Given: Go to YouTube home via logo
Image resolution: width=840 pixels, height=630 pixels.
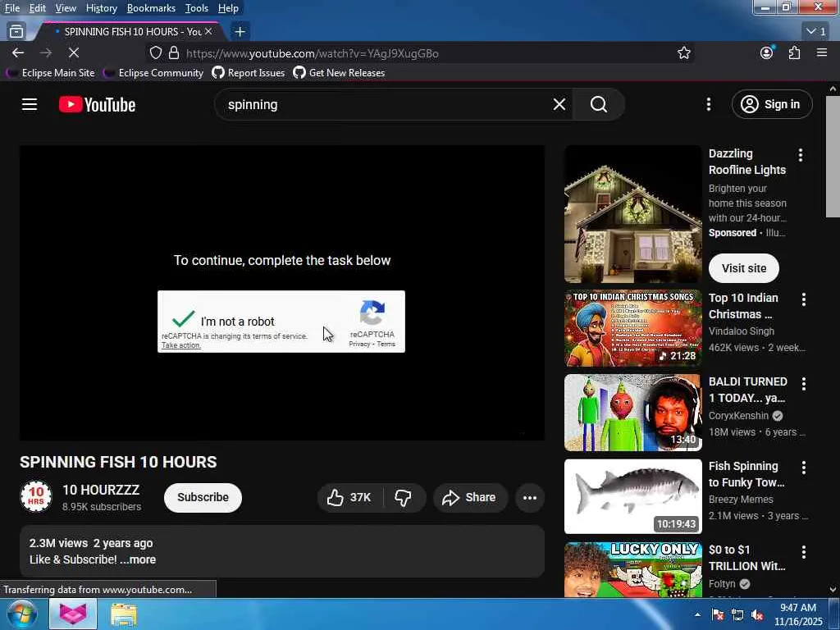Looking at the screenshot, I should [97, 104].
